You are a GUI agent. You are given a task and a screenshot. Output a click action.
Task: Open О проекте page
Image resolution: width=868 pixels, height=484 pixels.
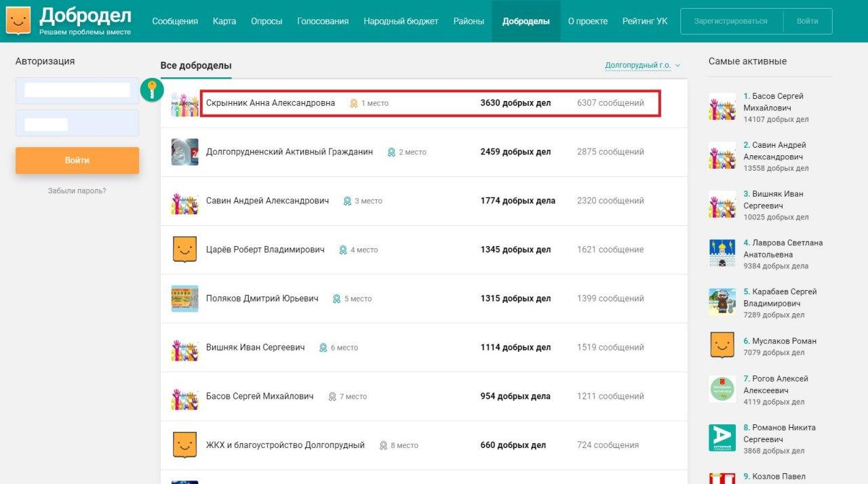pos(588,21)
